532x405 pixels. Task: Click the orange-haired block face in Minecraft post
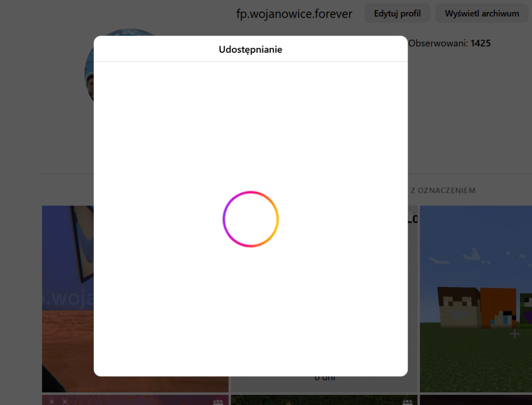point(499,308)
